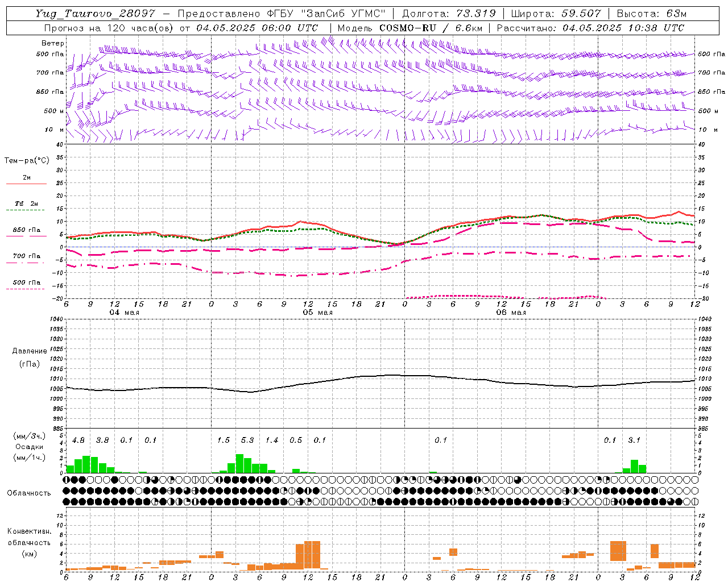This screenshot has height=582, width=728.
Task: Click the Конвективн. convective cloud label
Action: (x=30, y=531)
